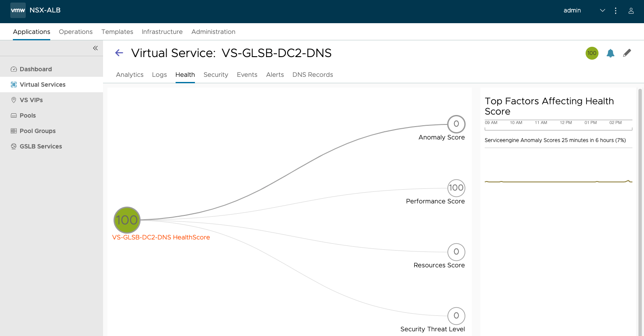
Task: Open the Infrastructure top menu
Action: [162, 32]
